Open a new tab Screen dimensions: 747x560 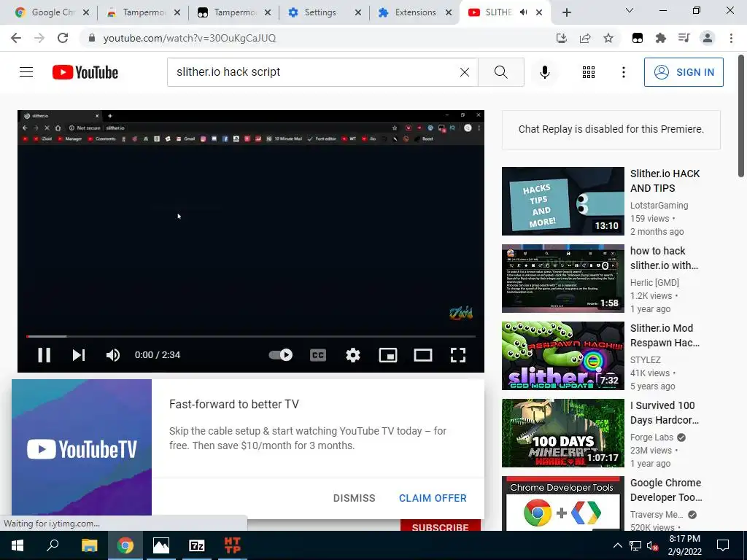[x=566, y=12]
